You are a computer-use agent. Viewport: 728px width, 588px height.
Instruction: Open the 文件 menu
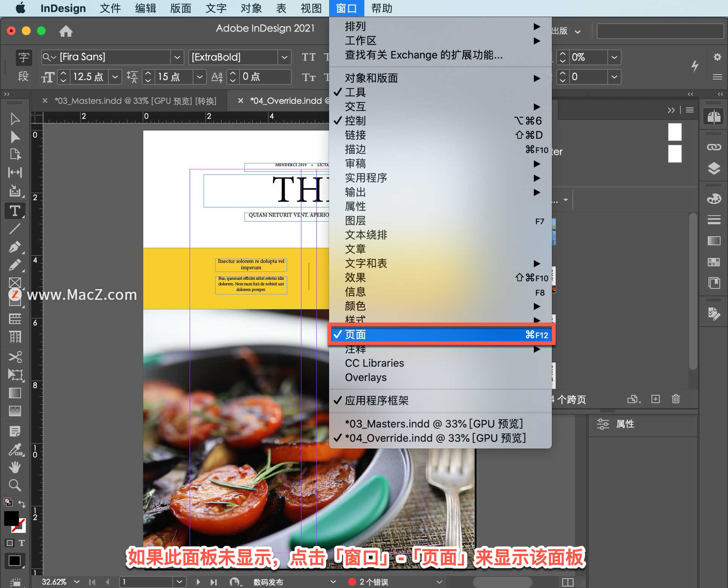[x=110, y=8]
